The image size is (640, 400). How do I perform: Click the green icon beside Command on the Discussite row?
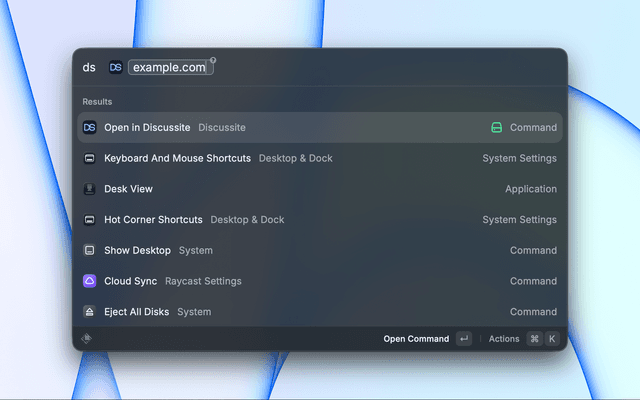[496, 127]
